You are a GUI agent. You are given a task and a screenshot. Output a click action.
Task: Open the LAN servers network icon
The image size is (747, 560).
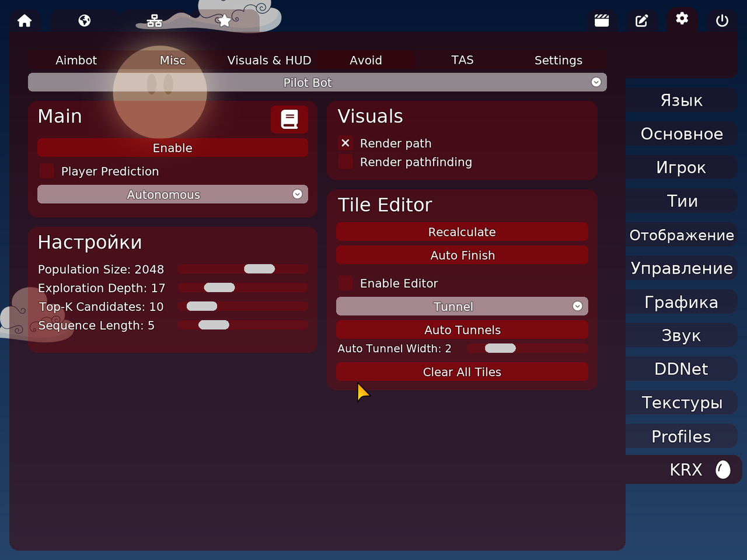(x=155, y=21)
